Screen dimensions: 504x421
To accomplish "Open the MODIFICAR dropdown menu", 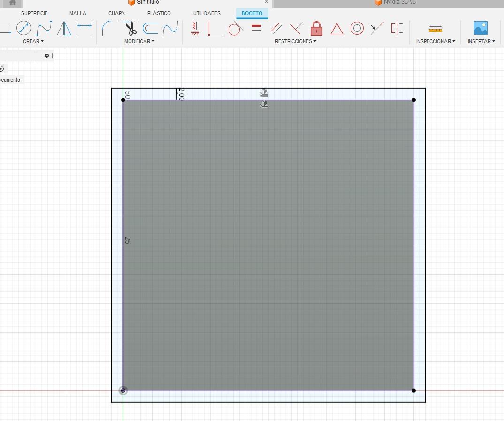I will coord(139,41).
